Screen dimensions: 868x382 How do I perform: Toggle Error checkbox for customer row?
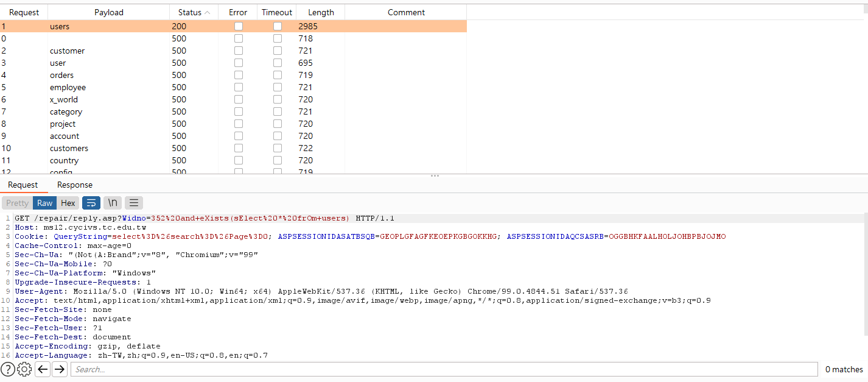[239, 51]
